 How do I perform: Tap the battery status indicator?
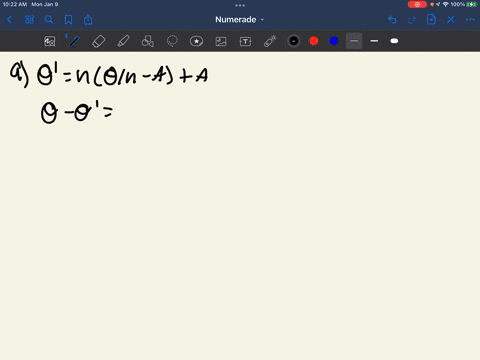click(472, 4)
